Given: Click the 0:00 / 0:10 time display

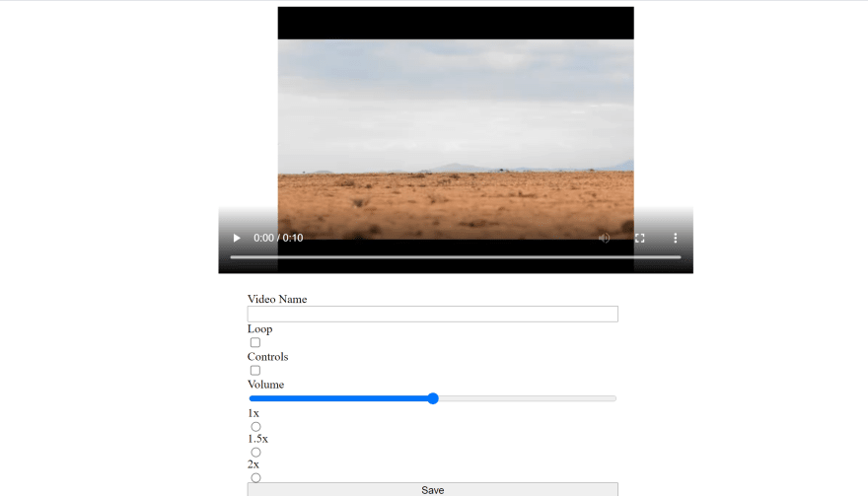Looking at the screenshot, I should [x=278, y=238].
